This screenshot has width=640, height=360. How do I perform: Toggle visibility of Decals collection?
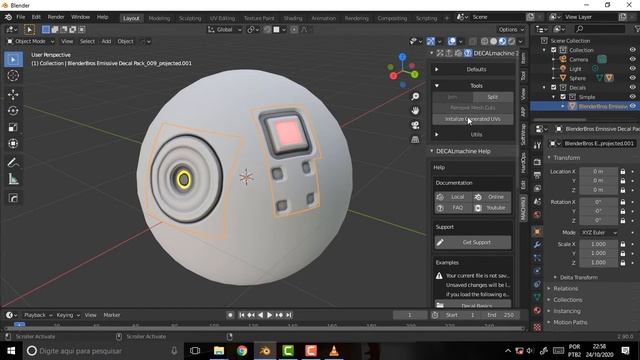coord(632,87)
